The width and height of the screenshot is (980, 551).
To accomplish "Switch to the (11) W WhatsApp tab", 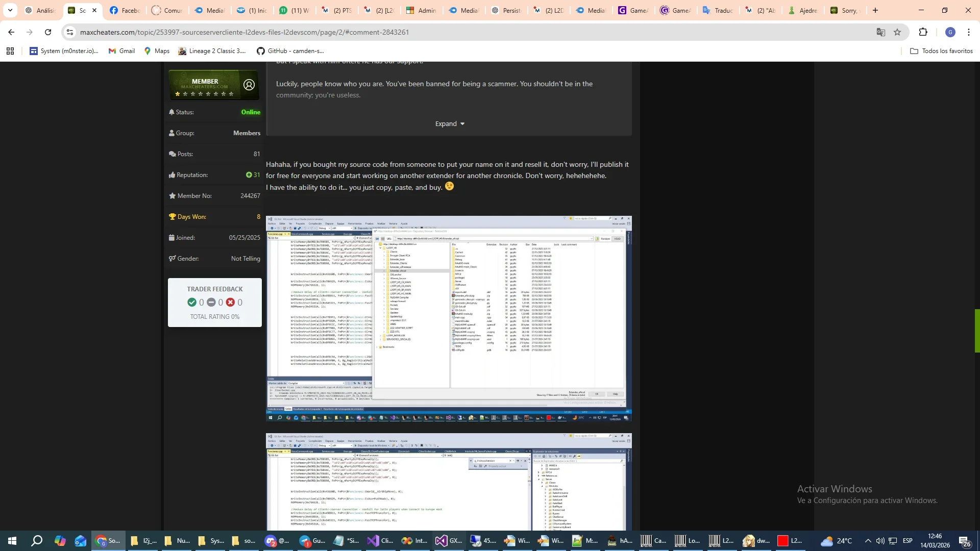I will click(294, 10).
